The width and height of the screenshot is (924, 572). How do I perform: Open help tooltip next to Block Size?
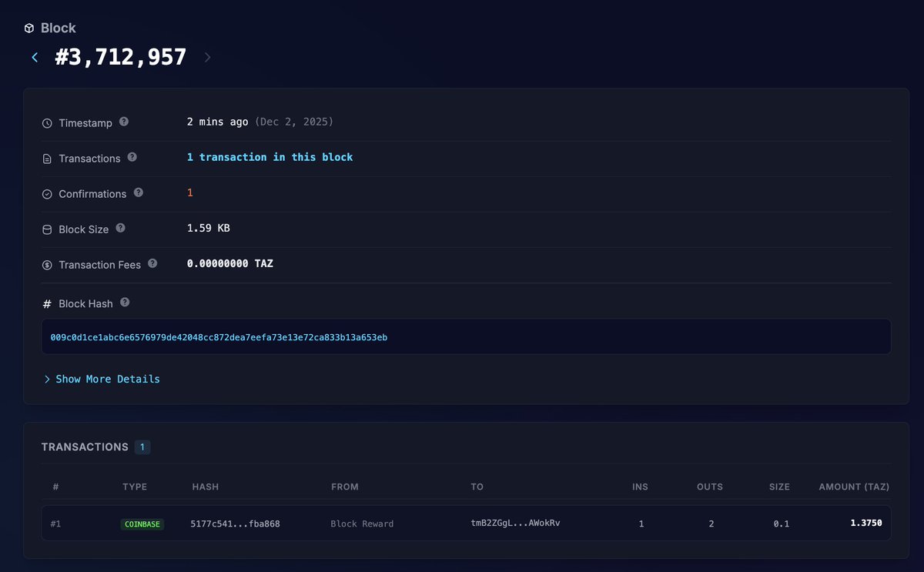coord(121,228)
